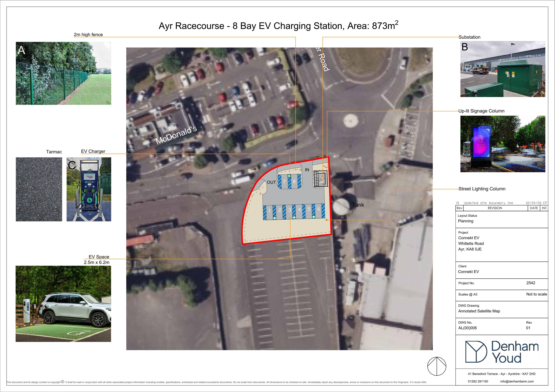
Task: Click the info@denhambenn.com email address
Action: coord(517,381)
